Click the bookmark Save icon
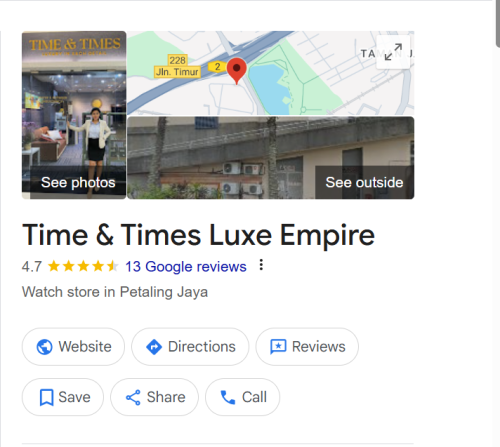The image size is (500, 447). pos(46,397)
